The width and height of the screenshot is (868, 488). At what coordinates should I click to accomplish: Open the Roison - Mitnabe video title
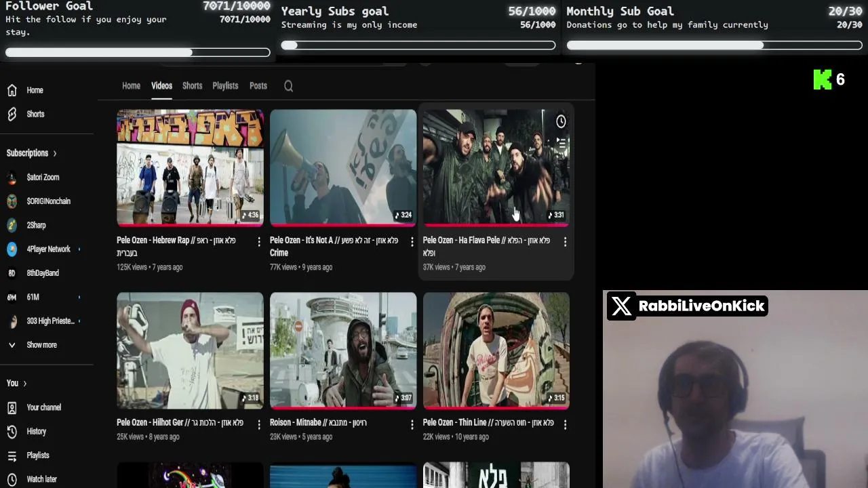click(318, 422)
